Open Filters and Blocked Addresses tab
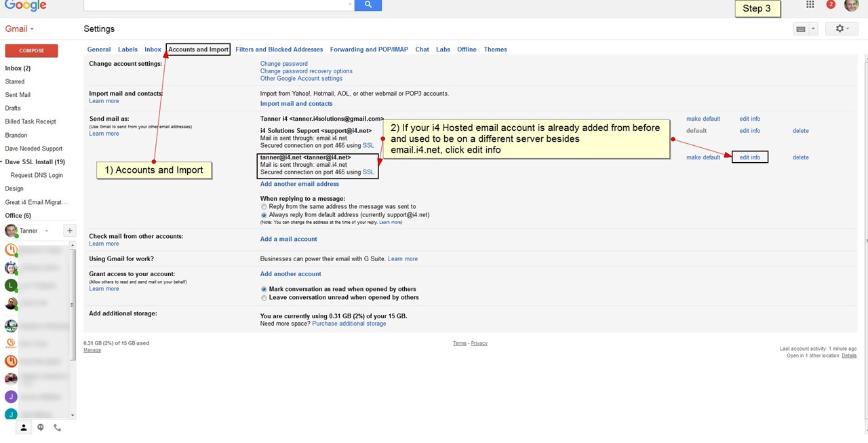 [x=279, y=50]
